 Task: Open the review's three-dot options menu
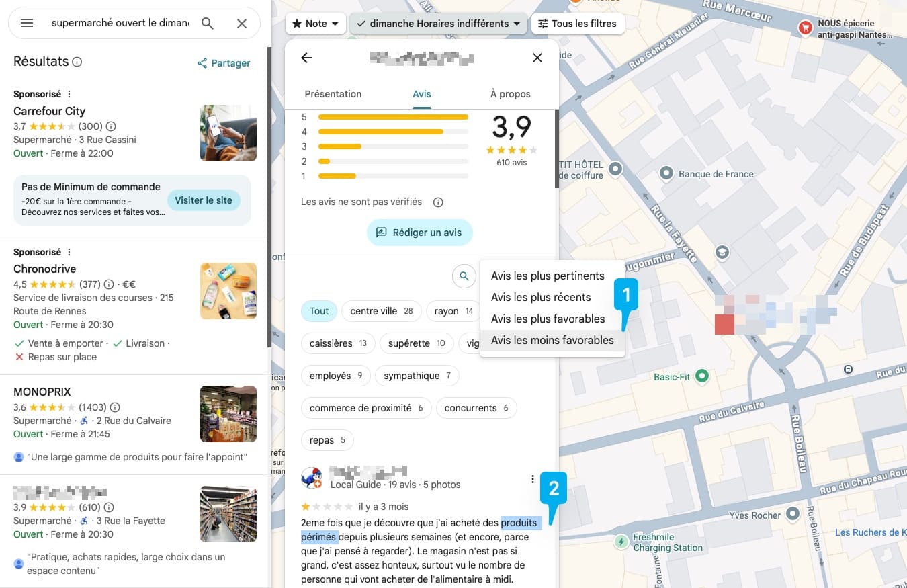click(x=533, y=479)
